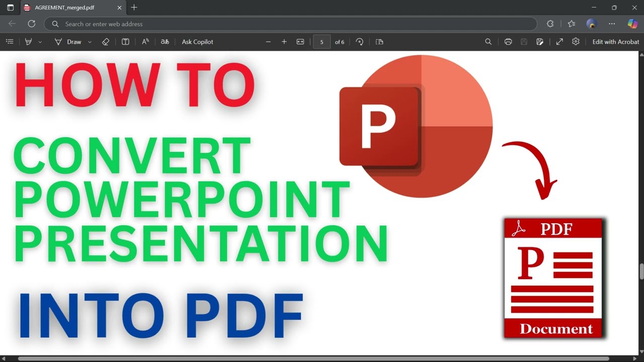Zoom in with plus button
This screenshot has height=362, width=644.
[284, 42]
